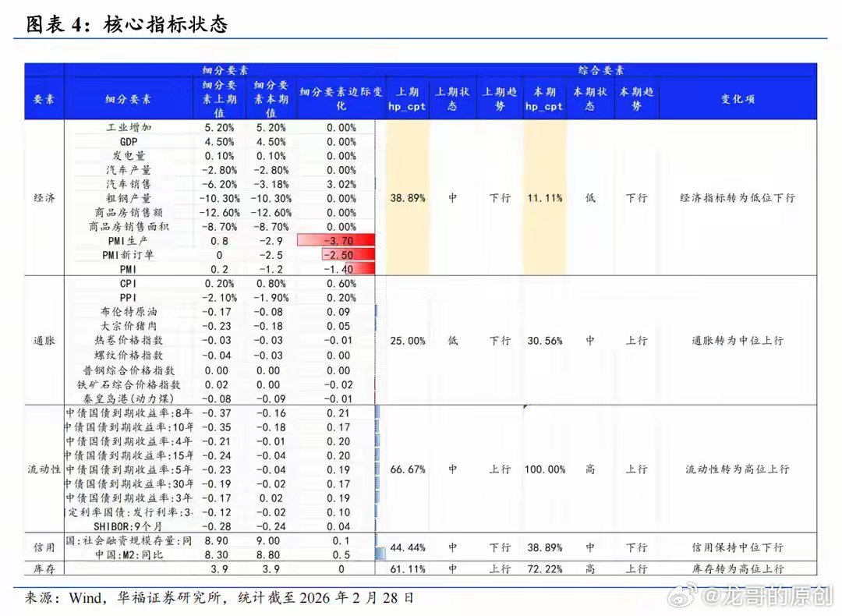Click the 布伦特原油 row label
The width and height of the screenshot is (842, 616).
(x=129, y=312)
